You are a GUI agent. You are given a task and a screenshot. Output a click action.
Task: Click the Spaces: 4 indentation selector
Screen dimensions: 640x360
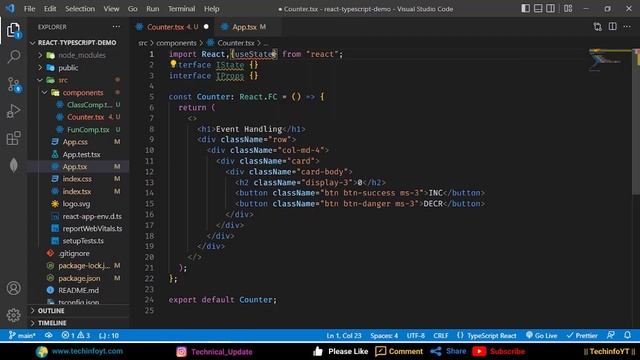tap(384, 336)
